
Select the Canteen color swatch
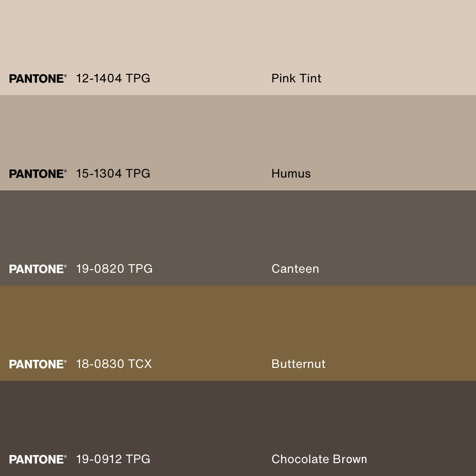pos(238,238)
